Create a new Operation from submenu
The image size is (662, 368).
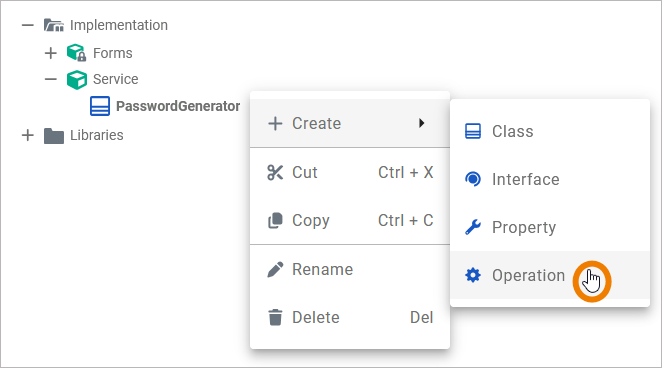[x=550, y=275]
